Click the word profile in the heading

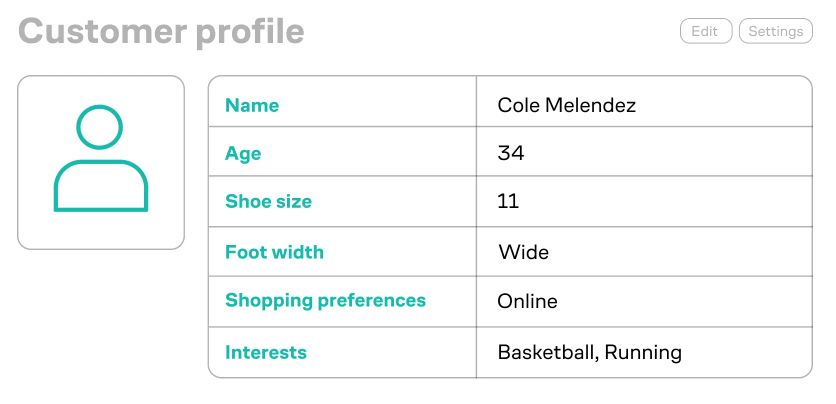[250, 33]
